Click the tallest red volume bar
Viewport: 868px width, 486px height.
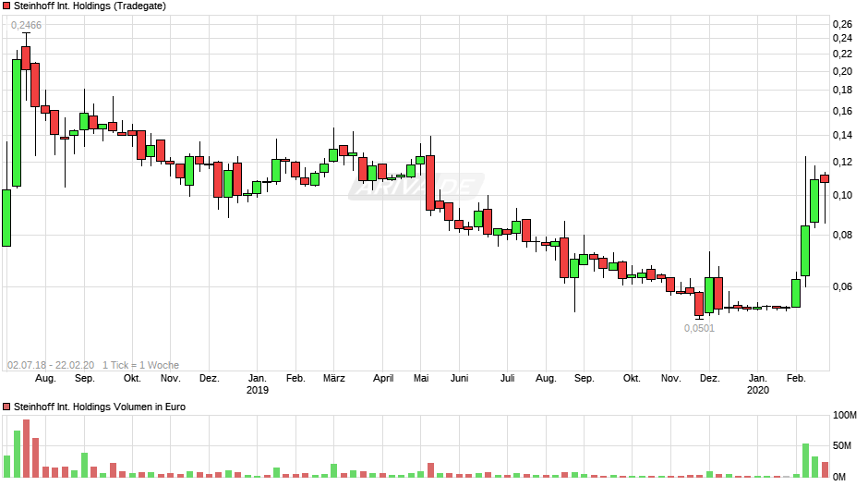(26, 448)
